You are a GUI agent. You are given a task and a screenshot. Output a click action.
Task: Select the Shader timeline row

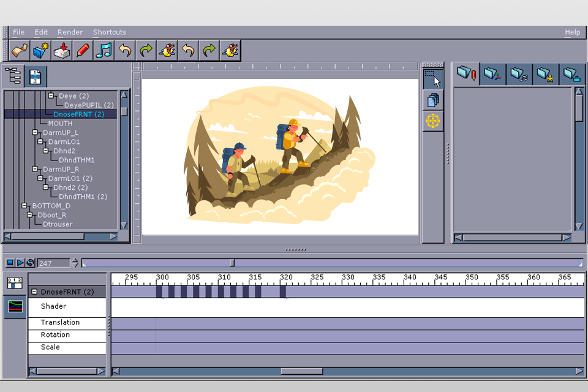(x=67, y=307)
